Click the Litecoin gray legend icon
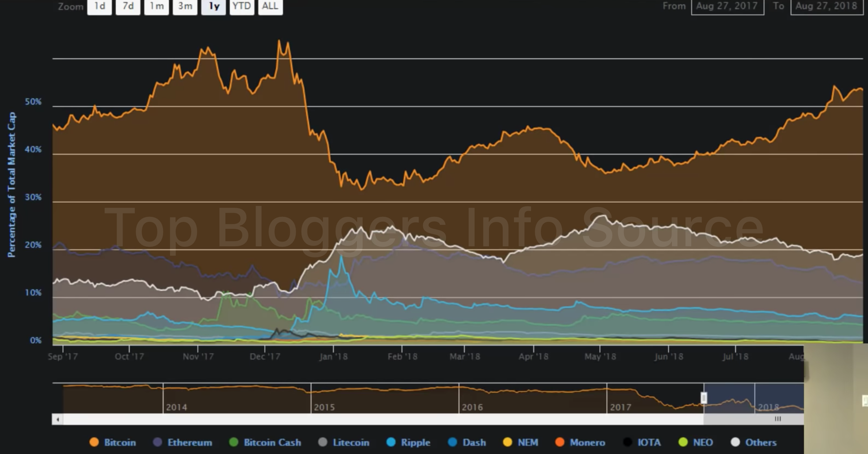The image size is (868, 454). 323,442
